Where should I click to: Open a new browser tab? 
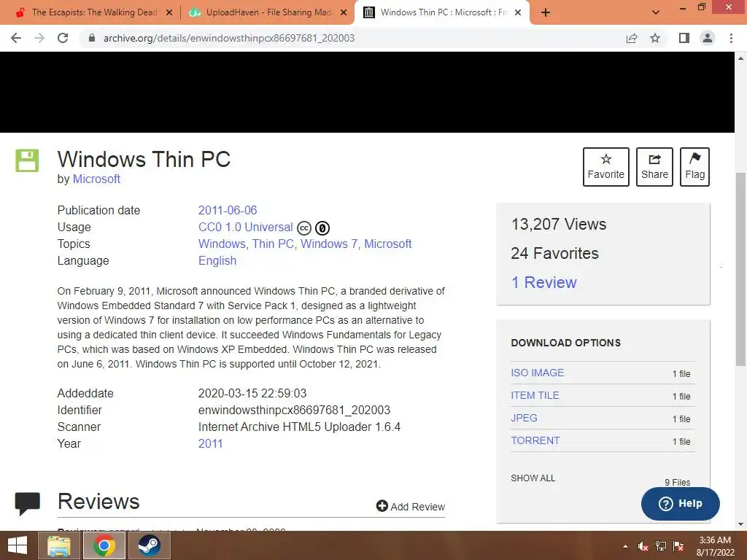546,12
